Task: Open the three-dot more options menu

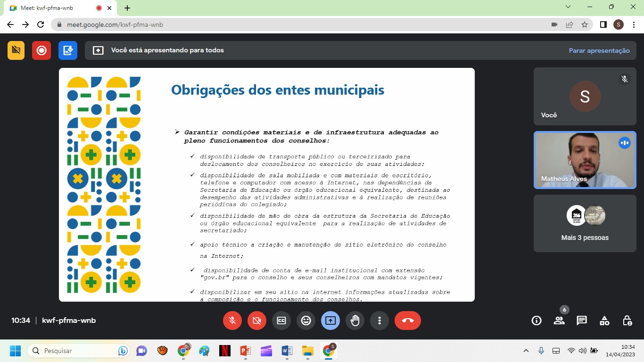Action: coord(380,321)
